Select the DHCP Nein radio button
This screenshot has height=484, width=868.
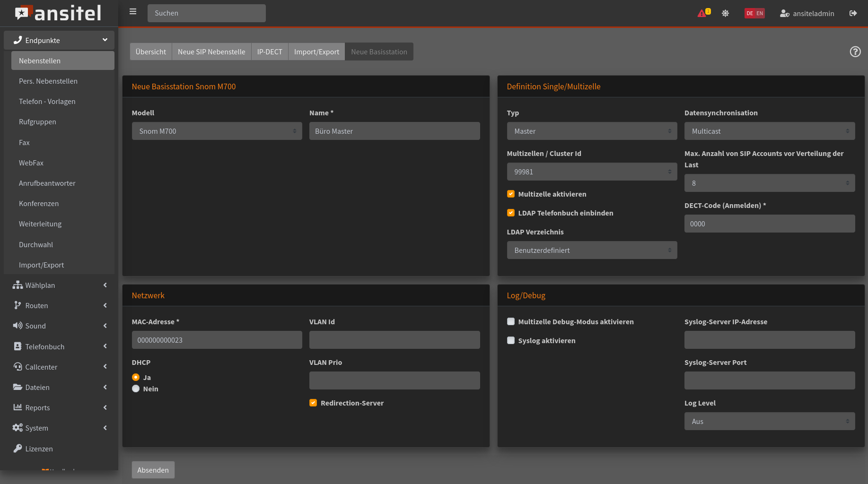(136, 389)
